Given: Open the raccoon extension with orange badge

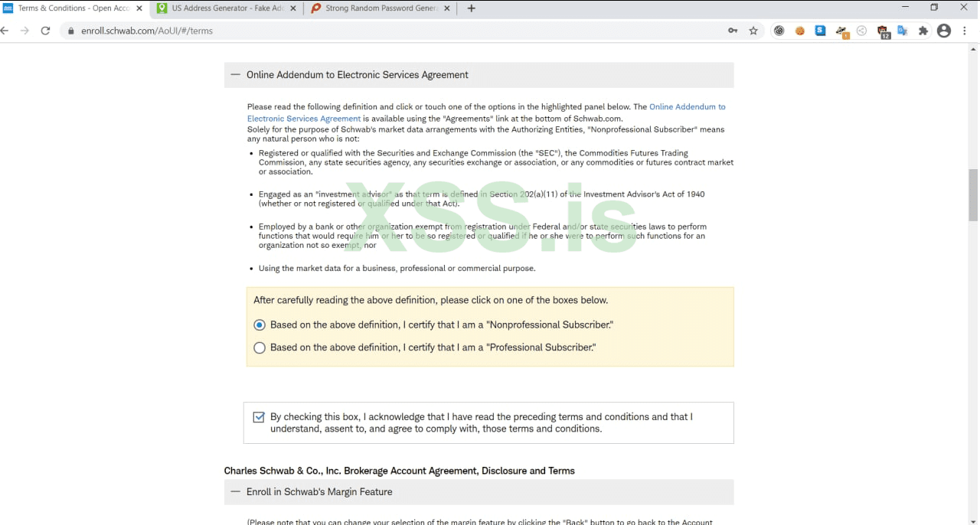Looking at the screenshot, I should 842,31.
